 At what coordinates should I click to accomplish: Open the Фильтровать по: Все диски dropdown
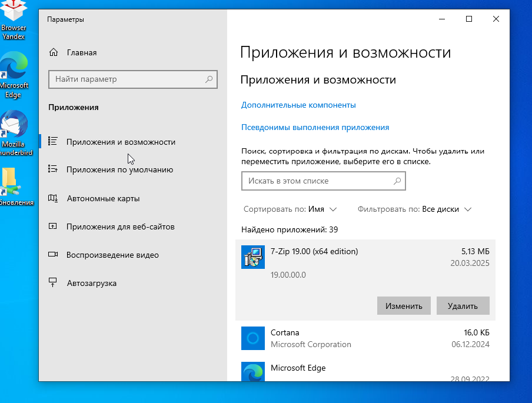(415, 209)
